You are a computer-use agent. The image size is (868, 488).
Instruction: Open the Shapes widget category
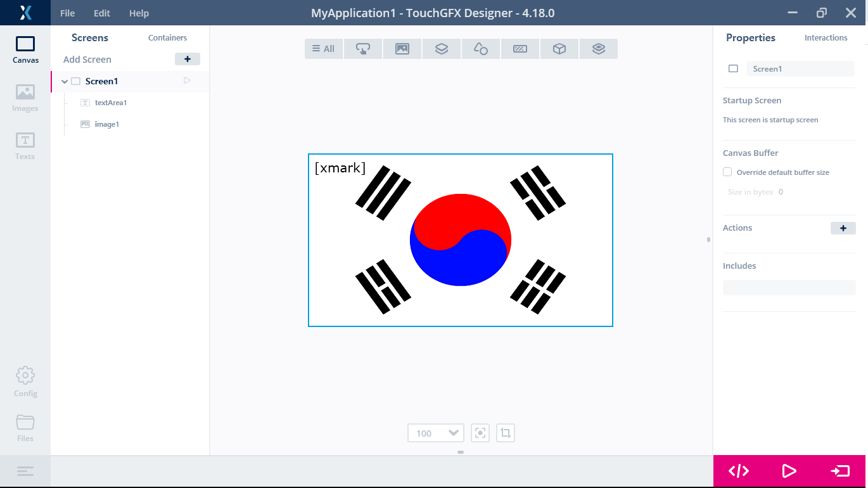click(x=481, y=49)
